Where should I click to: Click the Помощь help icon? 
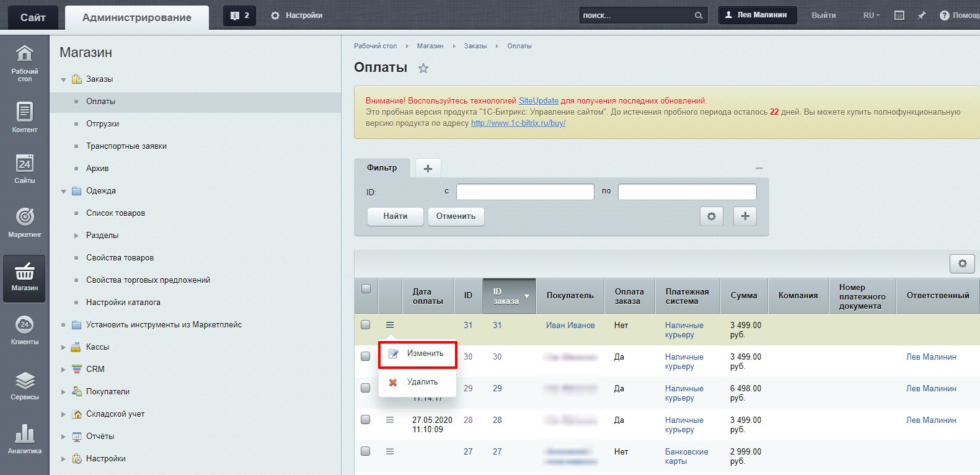(944, 16)
